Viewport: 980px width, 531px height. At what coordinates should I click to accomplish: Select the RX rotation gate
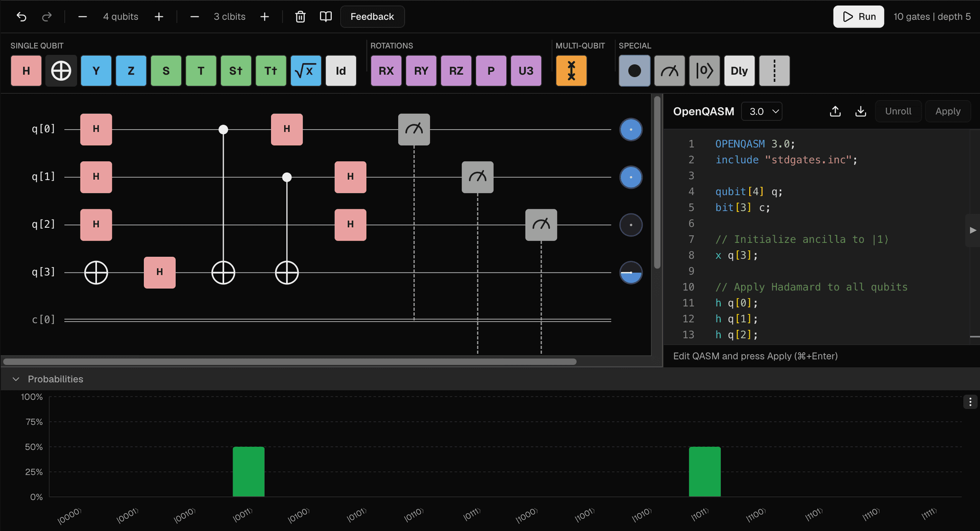[386, 71]
